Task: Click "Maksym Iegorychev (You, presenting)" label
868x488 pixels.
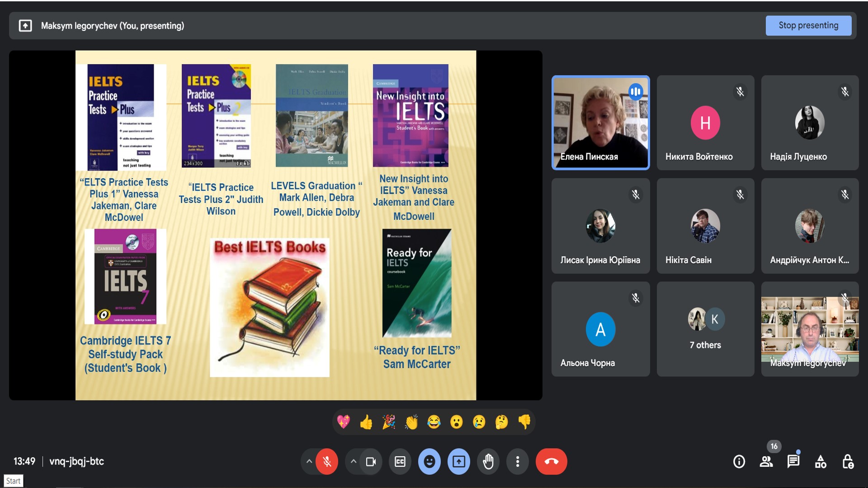Action: click(x=113, y=26)
